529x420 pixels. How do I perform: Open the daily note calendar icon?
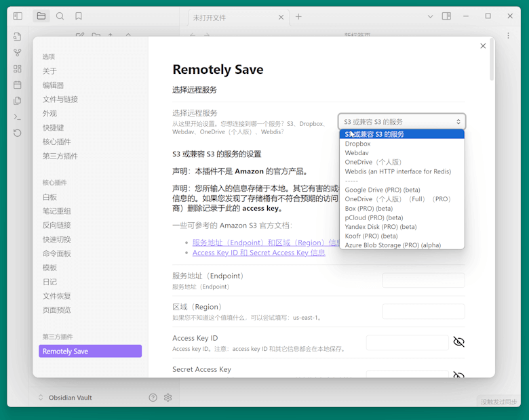click(18, 85)
